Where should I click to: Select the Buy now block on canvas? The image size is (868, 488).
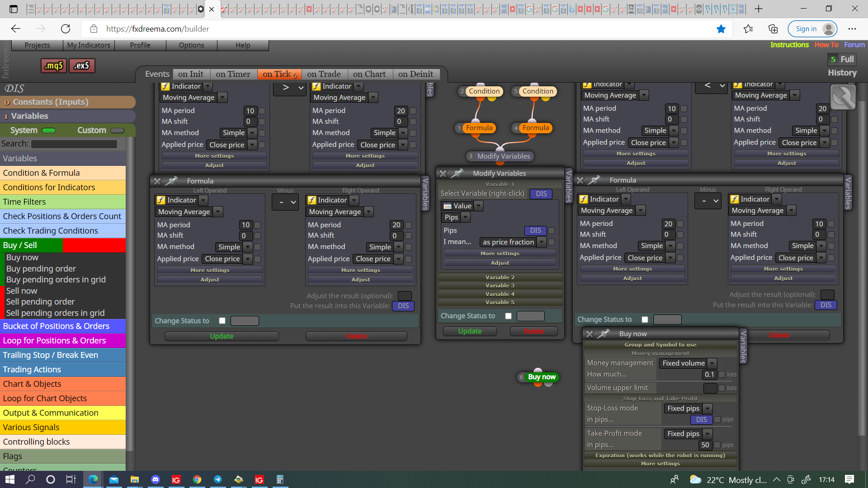click(542, 377)
